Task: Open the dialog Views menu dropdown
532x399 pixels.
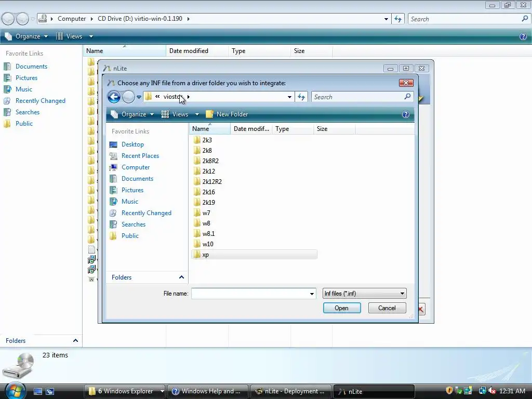Action: coord(197,114)
